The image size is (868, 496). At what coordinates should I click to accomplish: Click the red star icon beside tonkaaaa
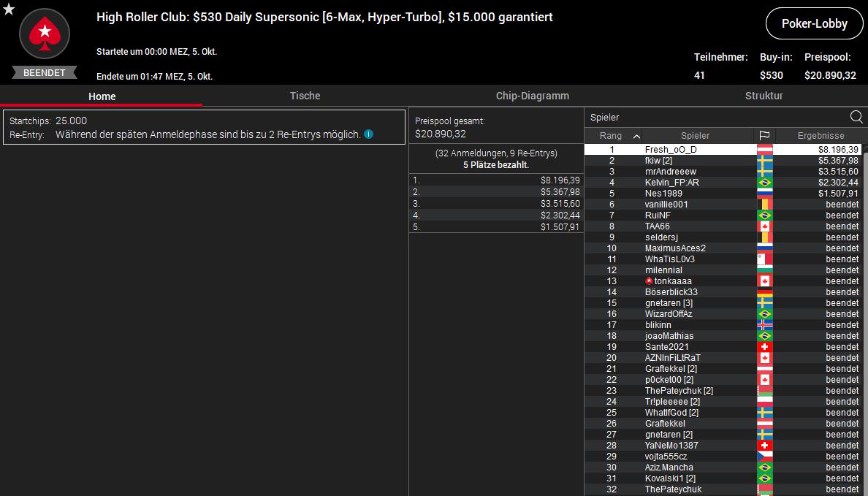click(649, 281)
